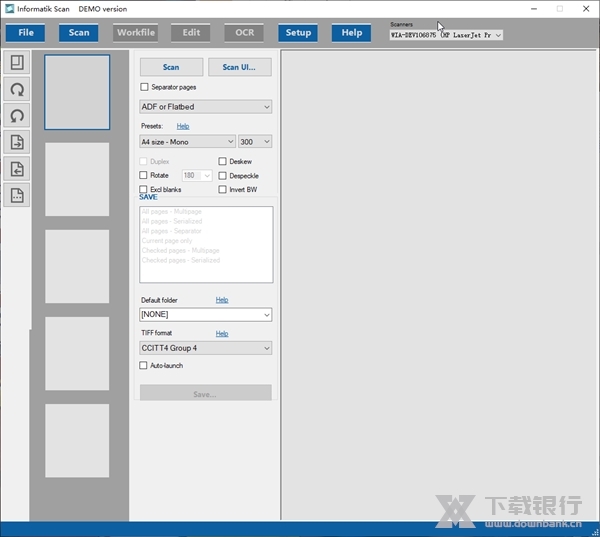Select 'All pages - Multipage' in the save list
The height and width of the screenshot is (537, 600).
pos(171,211)
